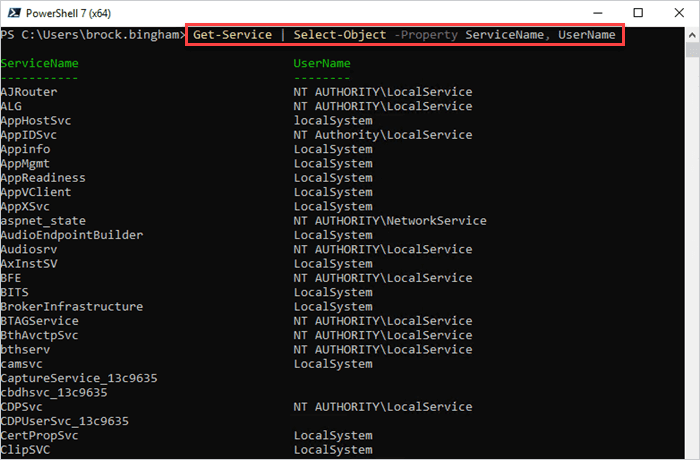Click the BTAGService service name

coord(39,321)
